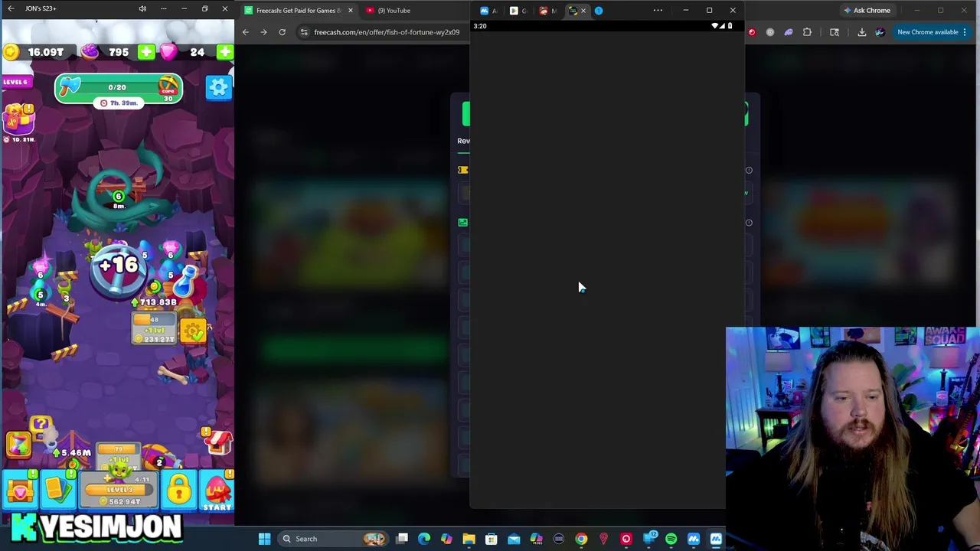Viewport: 980px width, 551px height.
Task: Open the yellow scroll icon on bottom bar
Action: [x=57, y=491]
